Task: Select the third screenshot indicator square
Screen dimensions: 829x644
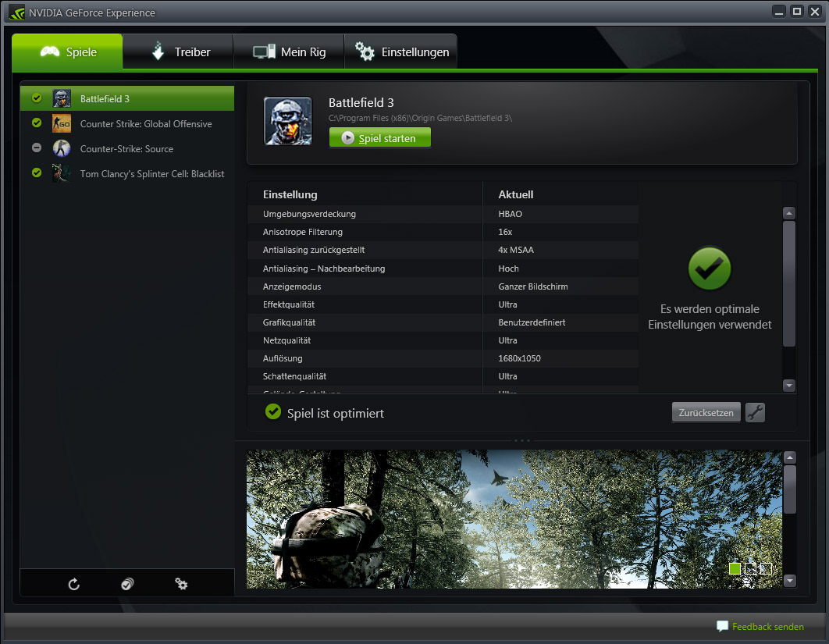Action: pos(766,568)
